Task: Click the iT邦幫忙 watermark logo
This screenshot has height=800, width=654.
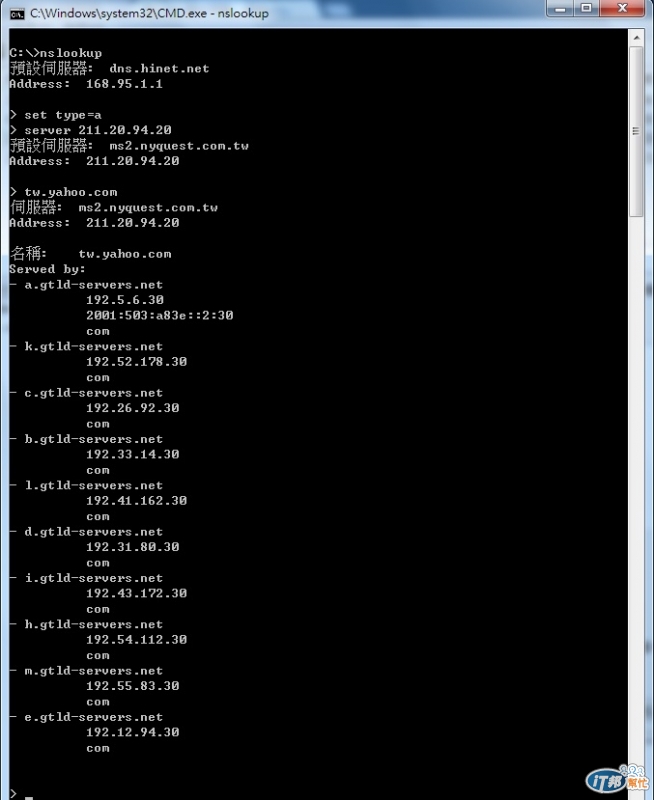Action: [x=617, y=779]
